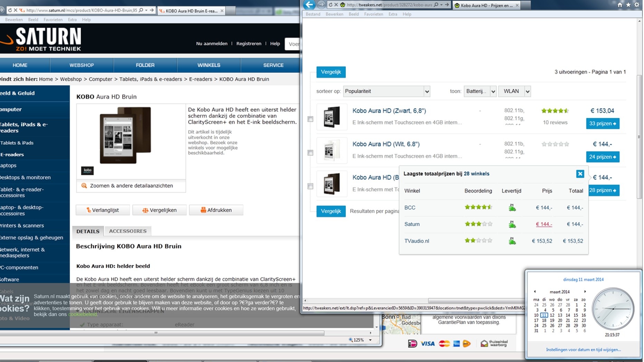Click the Saturn € 144,- price link

[544, 224]
